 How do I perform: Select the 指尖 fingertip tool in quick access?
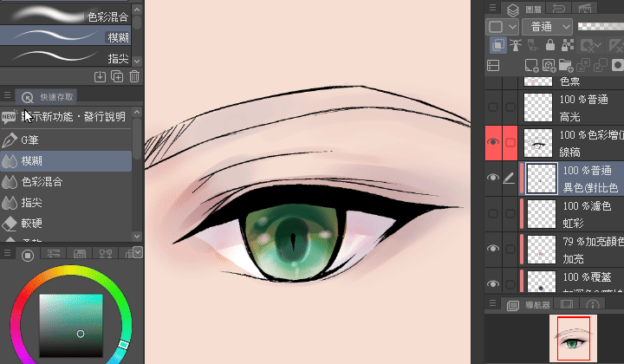[66, 203]
